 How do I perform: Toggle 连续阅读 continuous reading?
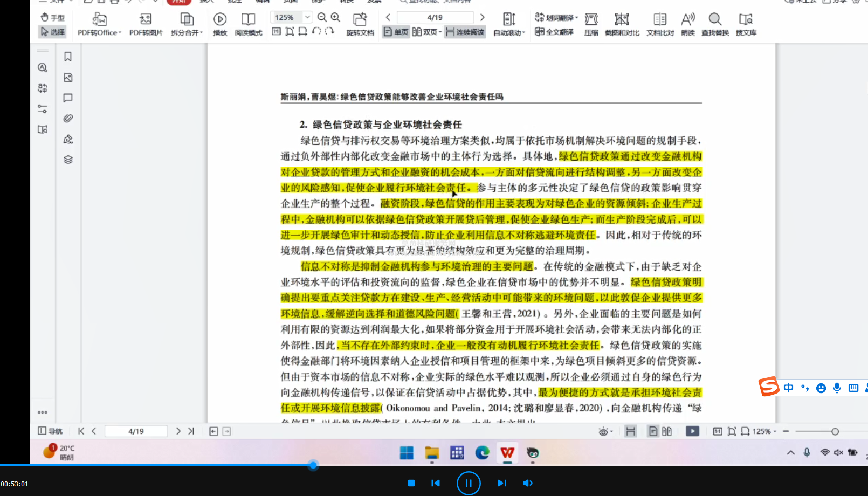(465, 32)
